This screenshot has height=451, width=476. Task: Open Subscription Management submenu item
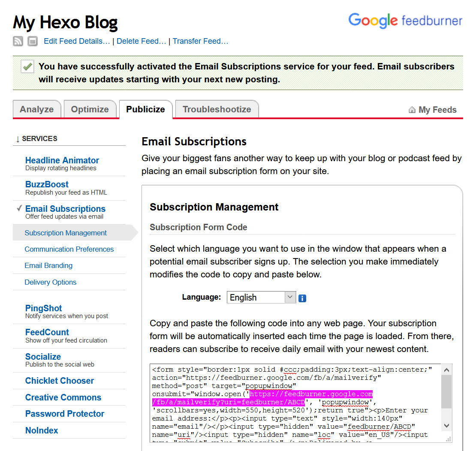pos(66,233)
